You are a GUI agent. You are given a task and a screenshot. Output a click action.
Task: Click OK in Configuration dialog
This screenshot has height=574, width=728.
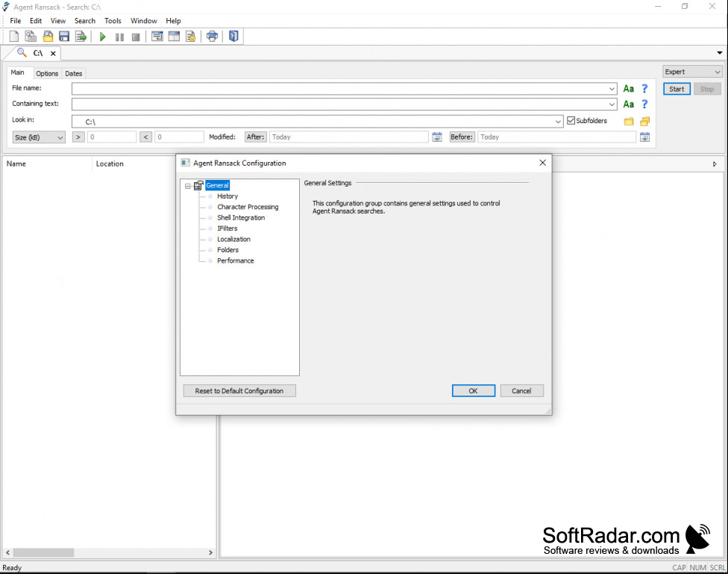tap(473, 391)
